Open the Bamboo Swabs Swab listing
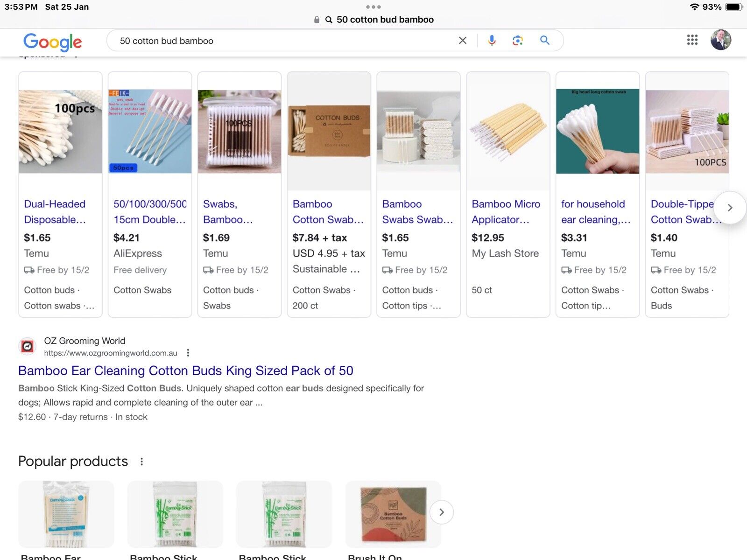Viewport: 747px width, 560px height. 417,211
